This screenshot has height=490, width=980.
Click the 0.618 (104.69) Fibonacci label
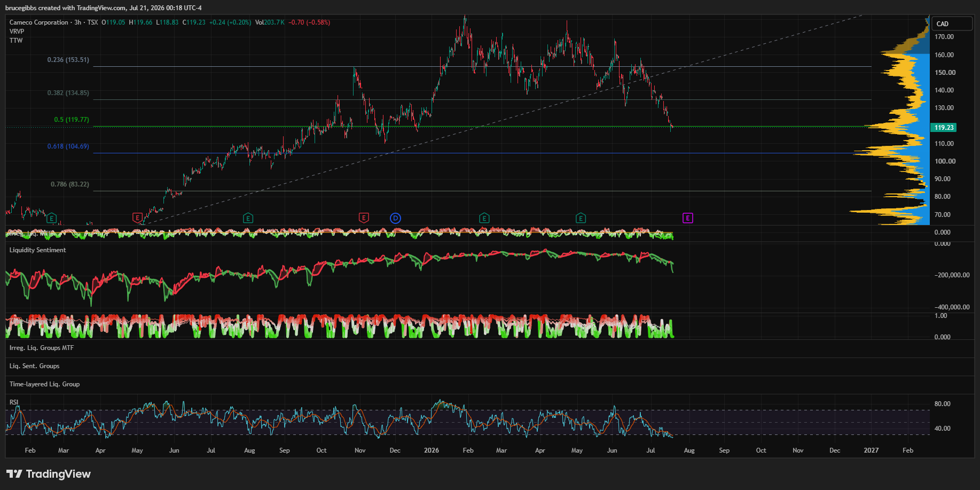tap(68, 146)
